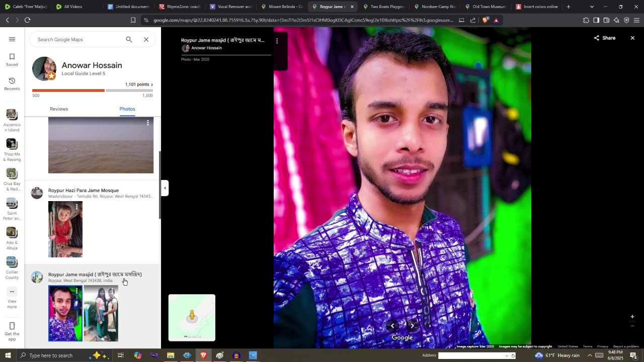The height and width of the screenshot is (362, 644).
Task: Clear the Google Maps search box
Action: [x=146, y=39]
